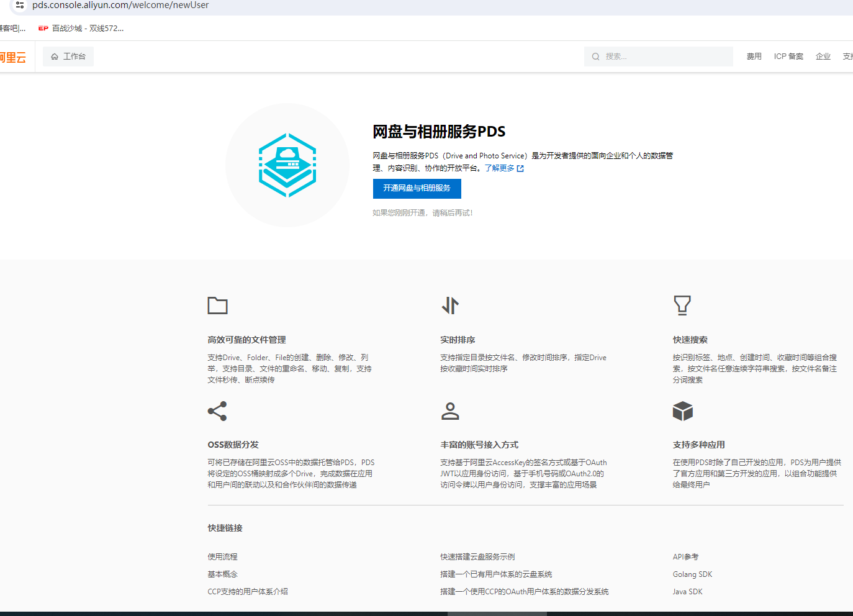Screen dimensions: 853x616
Task: Click the funnel icon above 快速搜索
Action: (x=682, y=305)
